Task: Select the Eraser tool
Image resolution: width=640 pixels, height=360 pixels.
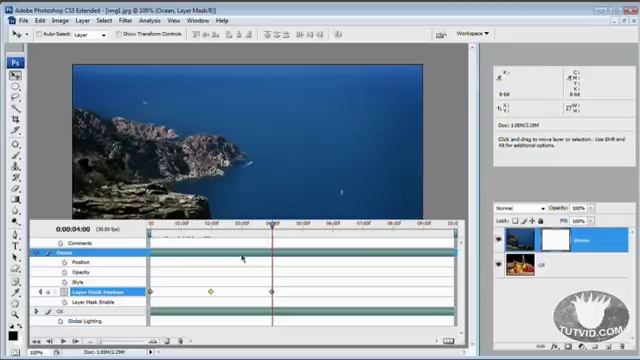Action: click(15, 189)
